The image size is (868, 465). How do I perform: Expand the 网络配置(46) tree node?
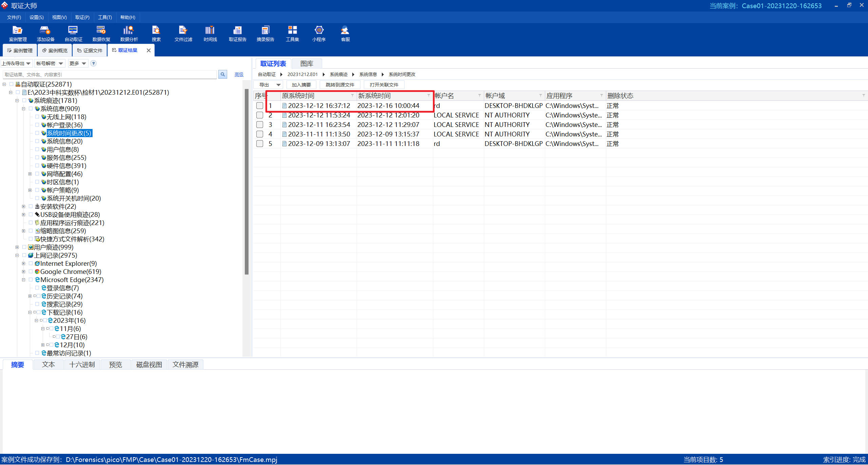(x=30, y=174)
